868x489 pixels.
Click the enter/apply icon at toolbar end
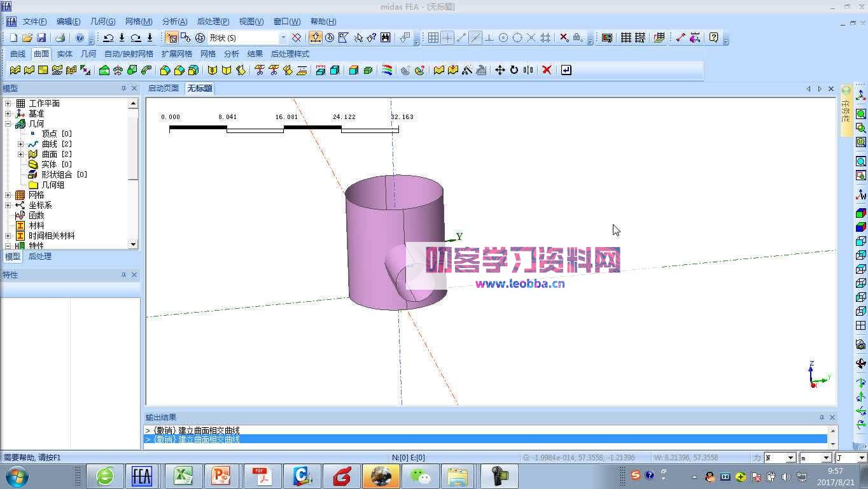coord(566,70)
